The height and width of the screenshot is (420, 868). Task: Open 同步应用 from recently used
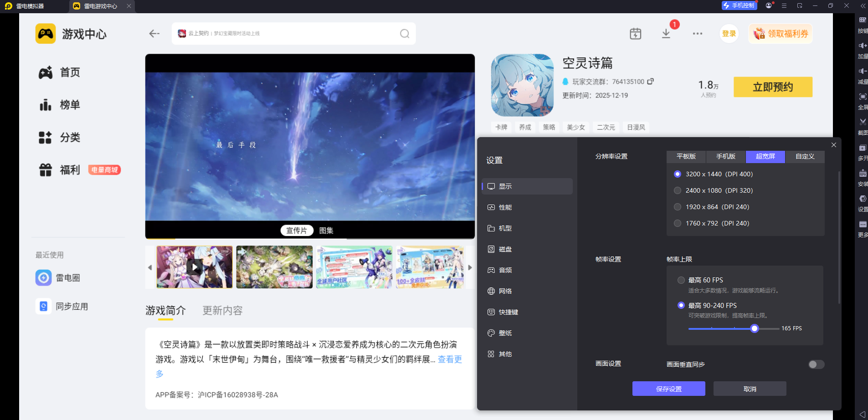(x=62, y=307)
